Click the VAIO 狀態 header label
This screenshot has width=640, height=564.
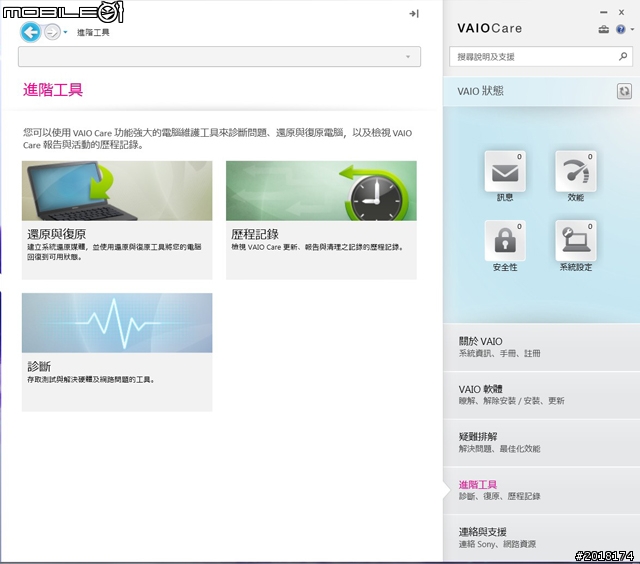tap(480, 91)
